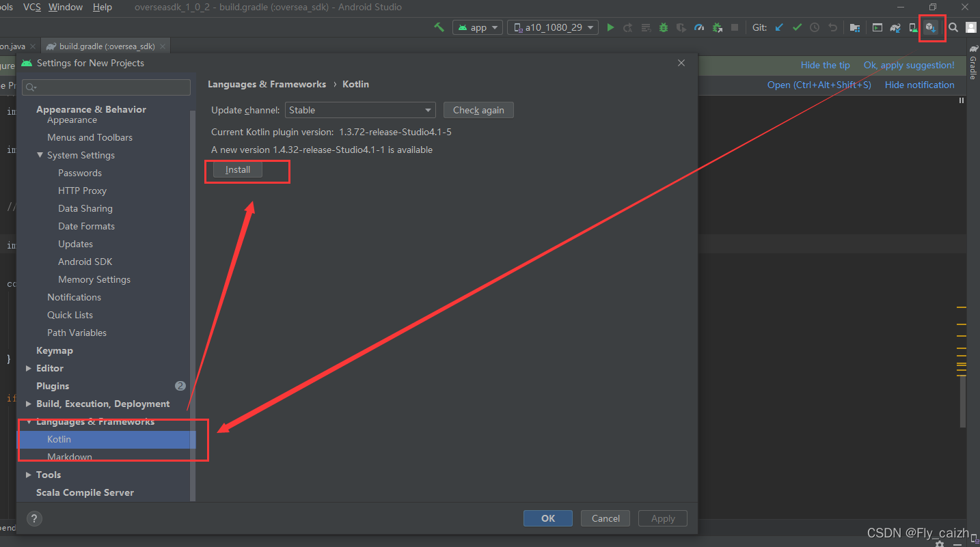This screenshot has height=547, width=980.
Task: Open the SDK Manager icon
Action: 931,27
